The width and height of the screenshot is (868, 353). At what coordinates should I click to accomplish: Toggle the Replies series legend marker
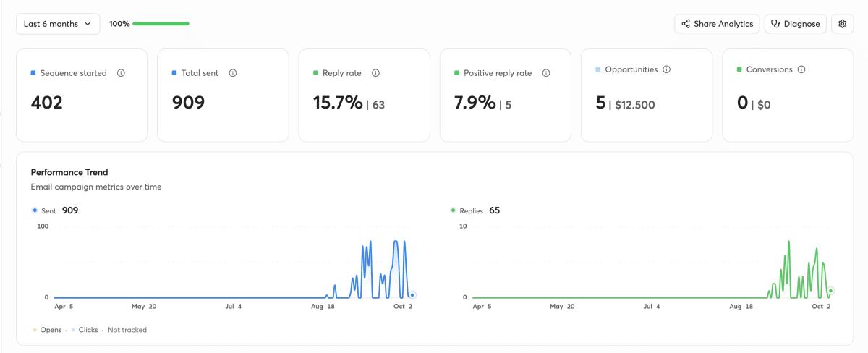click(x=454, y=210)
